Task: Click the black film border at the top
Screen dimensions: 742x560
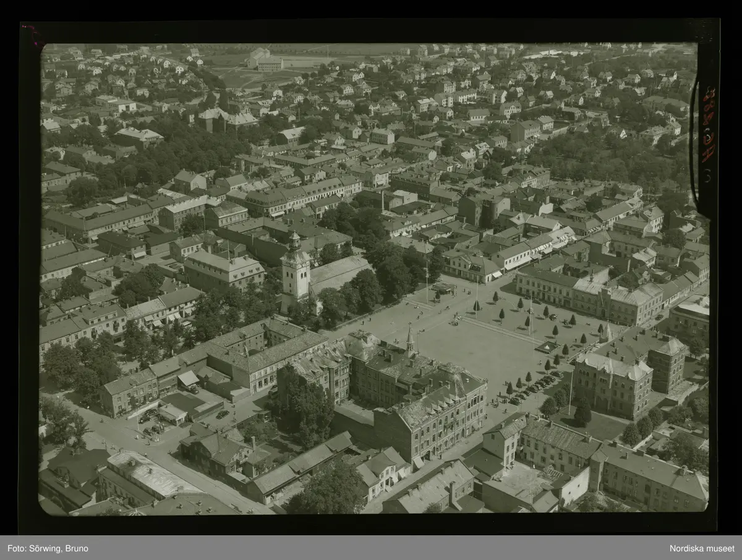Action: [x=371, y=32]
